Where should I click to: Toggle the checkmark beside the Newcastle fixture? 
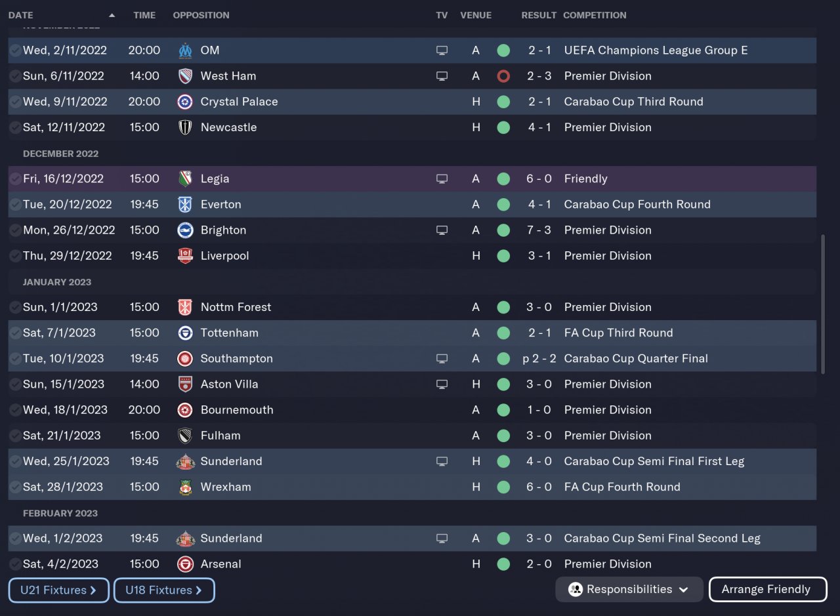[15, 127]
